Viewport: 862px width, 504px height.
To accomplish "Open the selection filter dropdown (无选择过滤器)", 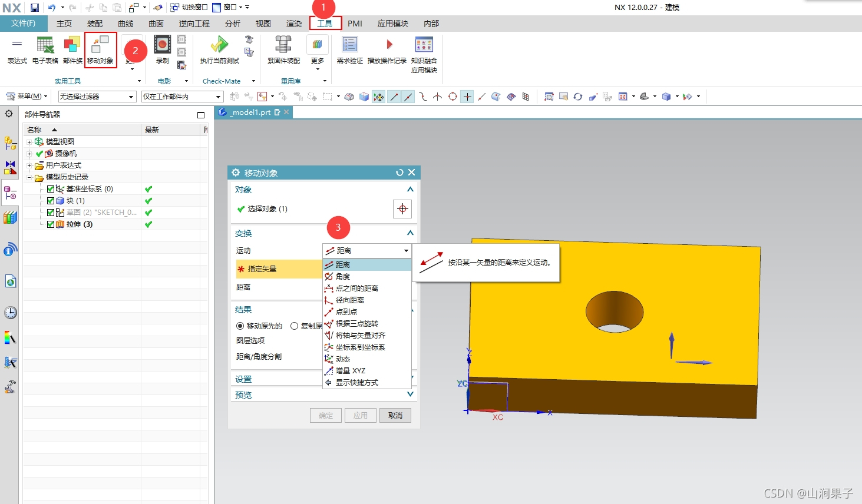I will click(x=97, y=97).
